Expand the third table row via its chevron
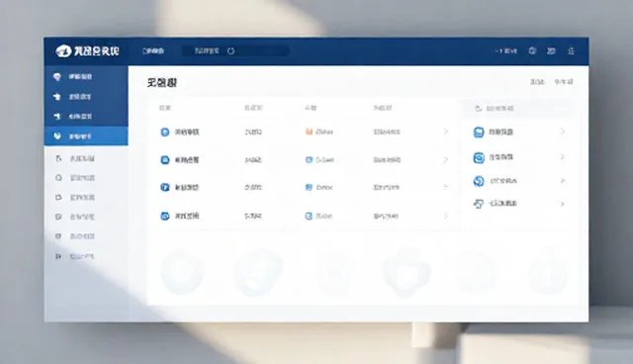Image resolution: width=633 pixels, height=364 pixels. click(x=446, y=187)
